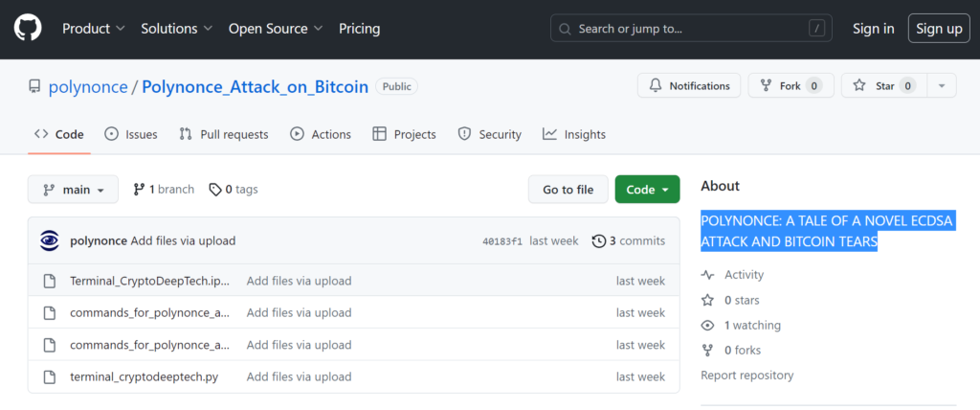Click the magnifier icon in search box
The image size is (980, 410).
tap(565, 30)
